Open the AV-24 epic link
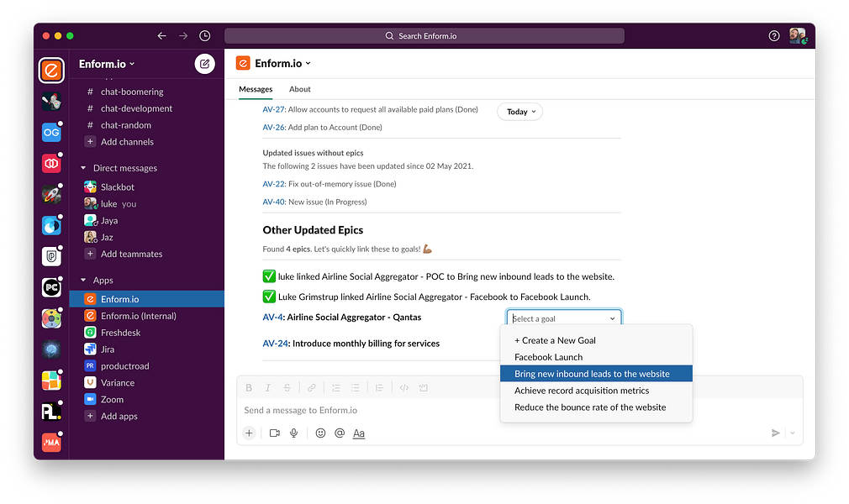Screen dimensions: 849x504 click(x=276, y=344)
